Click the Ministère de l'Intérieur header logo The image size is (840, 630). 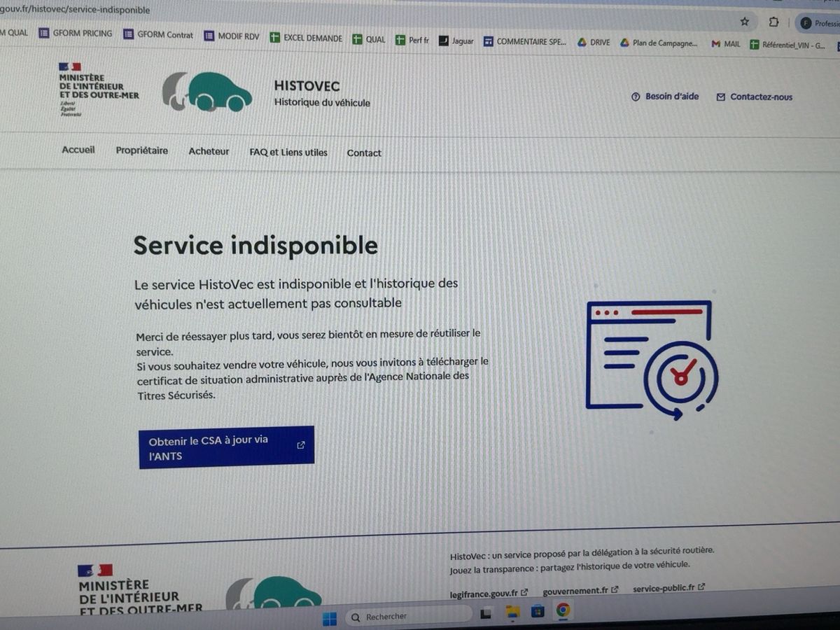click(99, 89)
